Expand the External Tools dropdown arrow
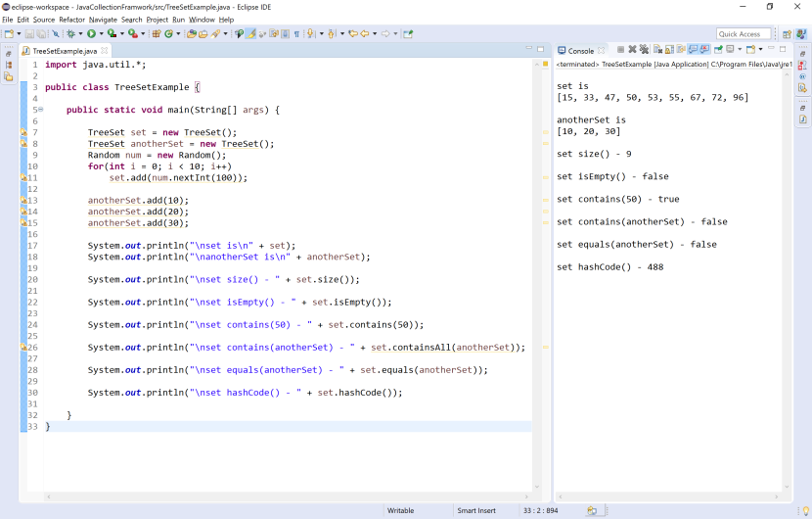Image resolution: width=812 pixels, height=519 pixels. point(143,33)
